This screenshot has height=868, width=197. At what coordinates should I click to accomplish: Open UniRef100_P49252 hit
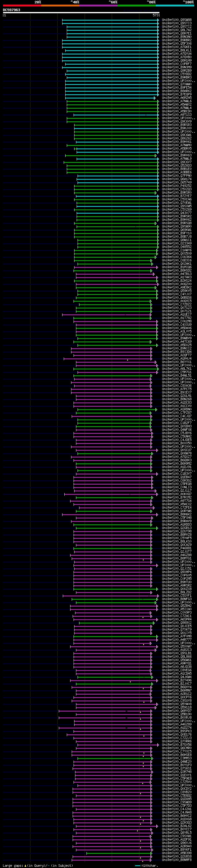pos(177,186)
